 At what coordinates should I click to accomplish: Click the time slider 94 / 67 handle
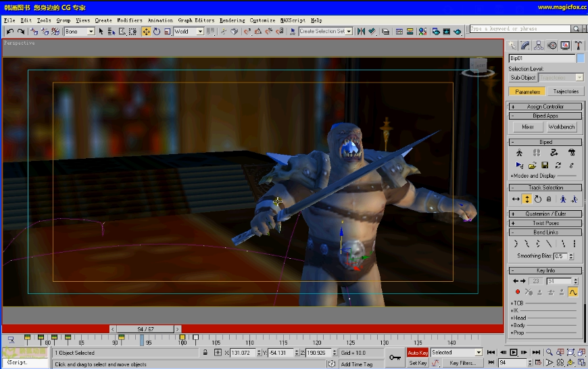tap(145, 329)
